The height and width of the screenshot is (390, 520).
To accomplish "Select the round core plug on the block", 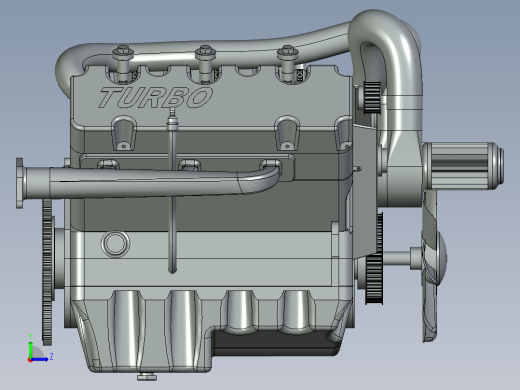I will (115, 243).
